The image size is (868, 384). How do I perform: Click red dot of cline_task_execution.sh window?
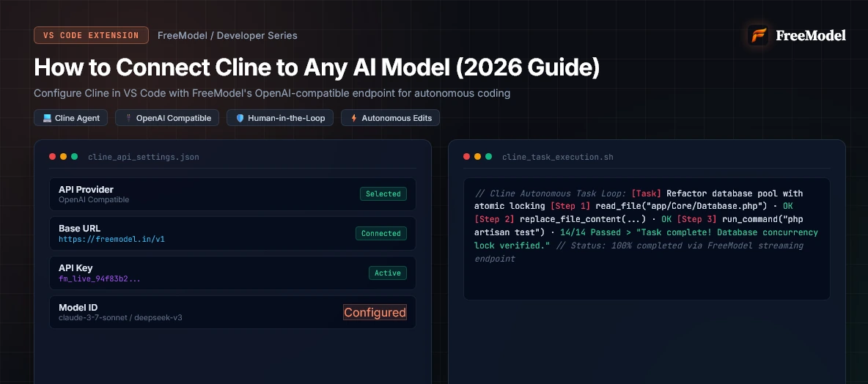point(467,157)
